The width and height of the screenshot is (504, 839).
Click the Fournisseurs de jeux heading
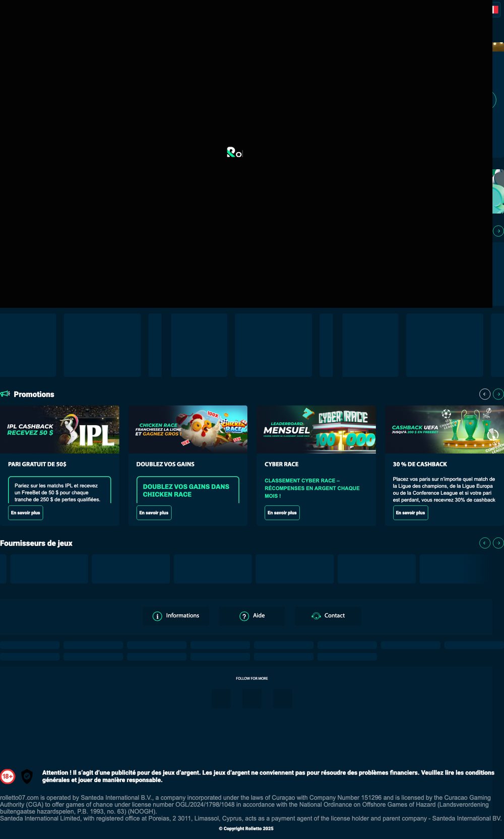(36, 543)
